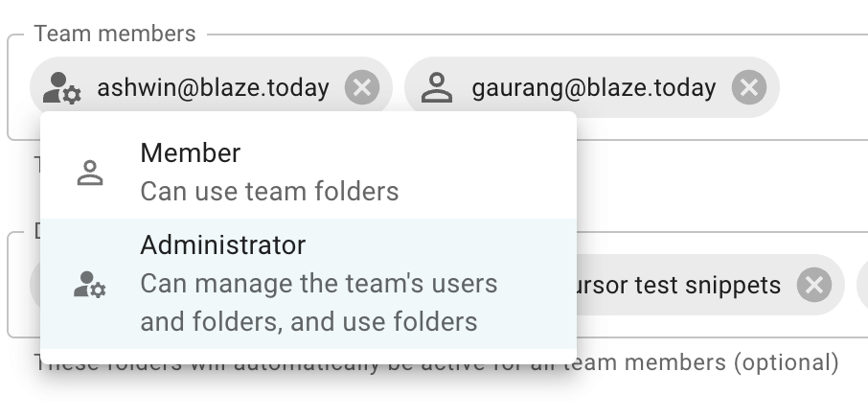Click "Can use team folders" description
Viewport: 868px width, 418px height.
click(x=269, y=191)
